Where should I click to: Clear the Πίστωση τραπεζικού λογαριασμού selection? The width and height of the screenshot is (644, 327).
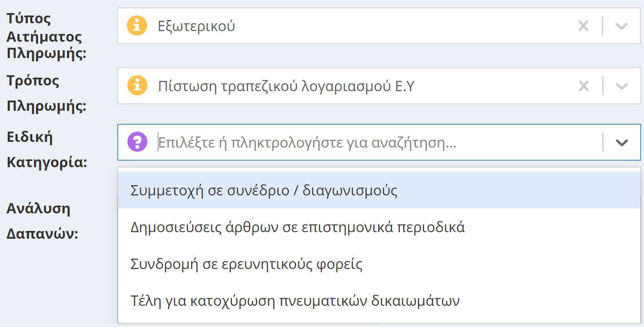583,86
